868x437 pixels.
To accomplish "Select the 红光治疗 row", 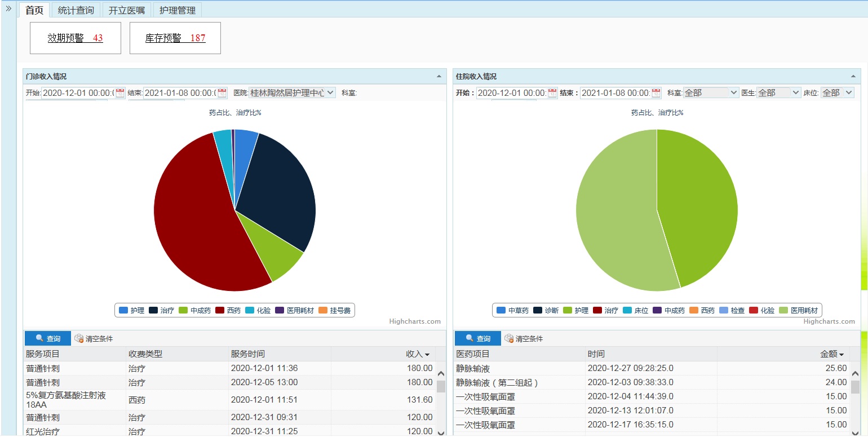I will 229,431.
